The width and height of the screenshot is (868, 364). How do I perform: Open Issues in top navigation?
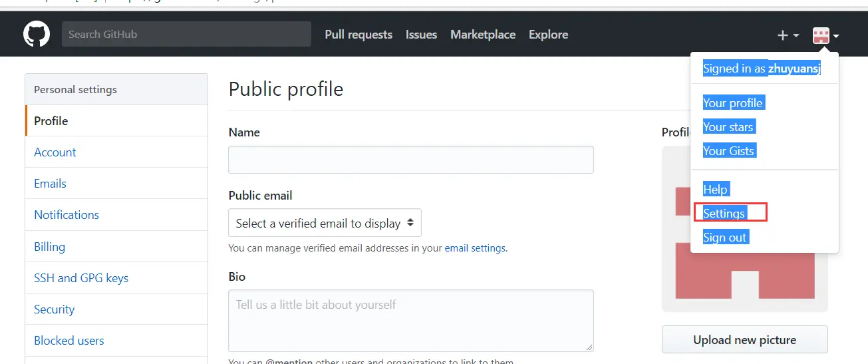[421, 35]
